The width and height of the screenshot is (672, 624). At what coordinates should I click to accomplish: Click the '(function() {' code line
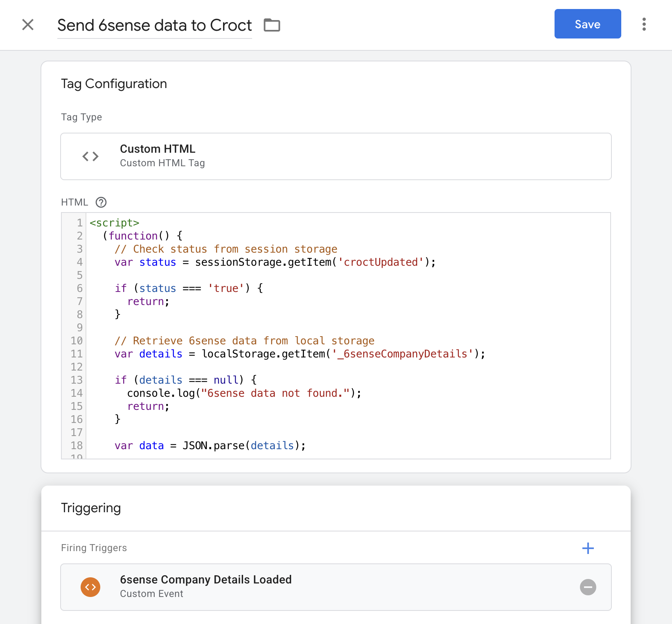coord(142,236)
